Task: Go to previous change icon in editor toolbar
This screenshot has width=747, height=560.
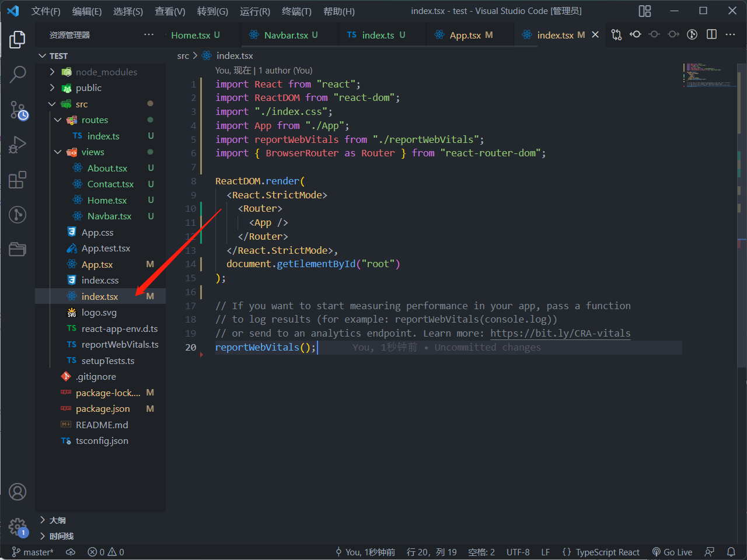Action: [x=654, y=34]
